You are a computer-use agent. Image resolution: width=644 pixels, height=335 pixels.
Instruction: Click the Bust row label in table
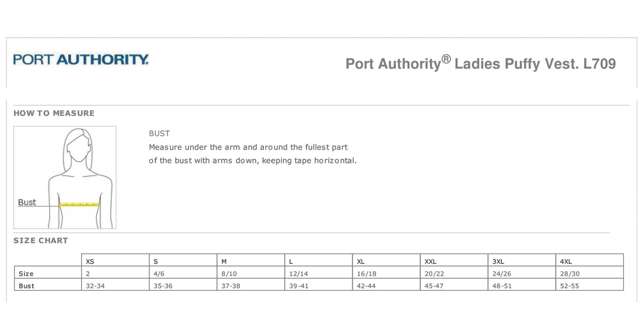[27, 286]
